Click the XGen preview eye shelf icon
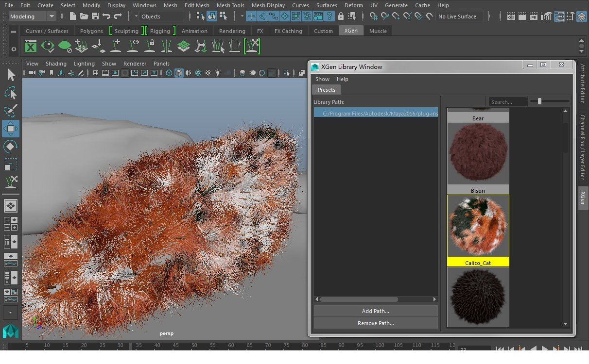Image resolution: width=589 pixels, height=364 pixels. coord(48,47)
